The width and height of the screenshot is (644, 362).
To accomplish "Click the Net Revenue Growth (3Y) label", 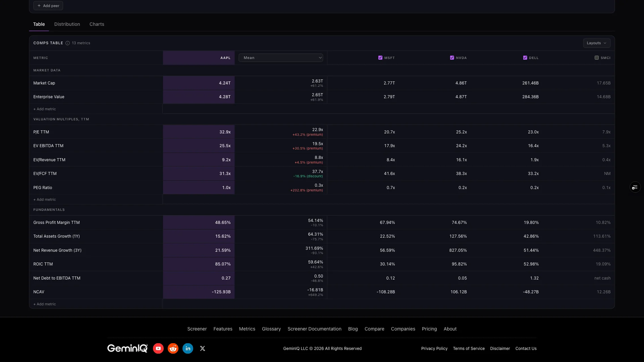I will pos(57,250).
